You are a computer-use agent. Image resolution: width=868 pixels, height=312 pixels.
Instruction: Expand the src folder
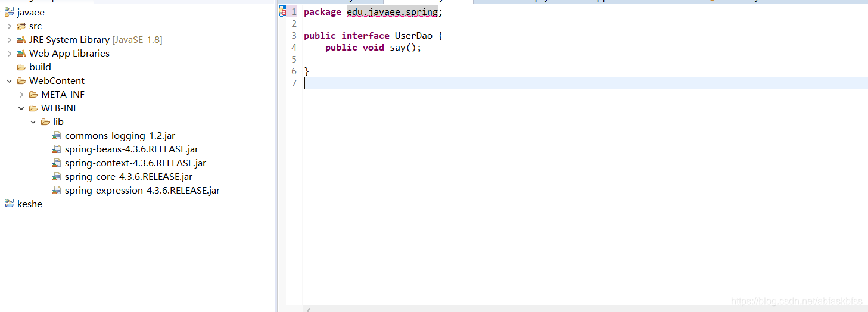10,26
